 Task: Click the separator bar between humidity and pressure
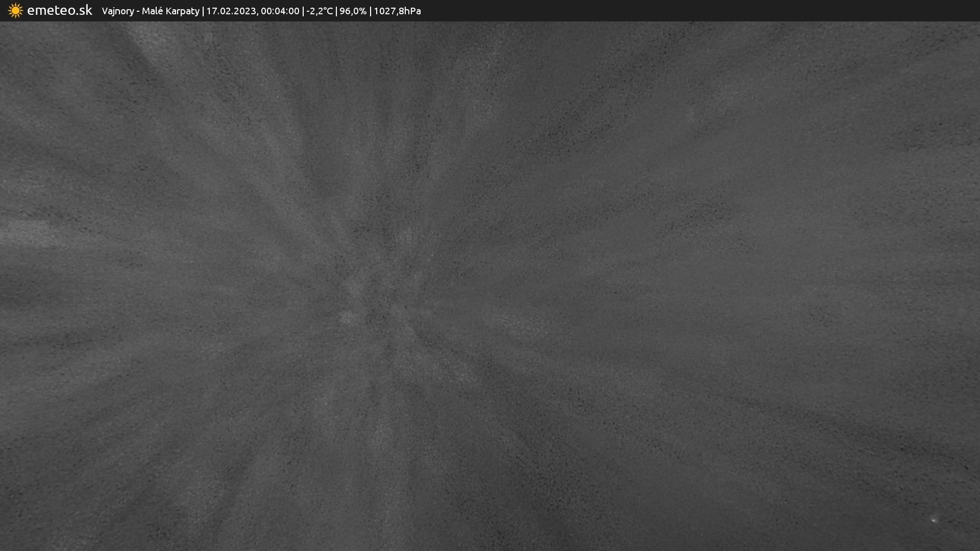[370, 11]
